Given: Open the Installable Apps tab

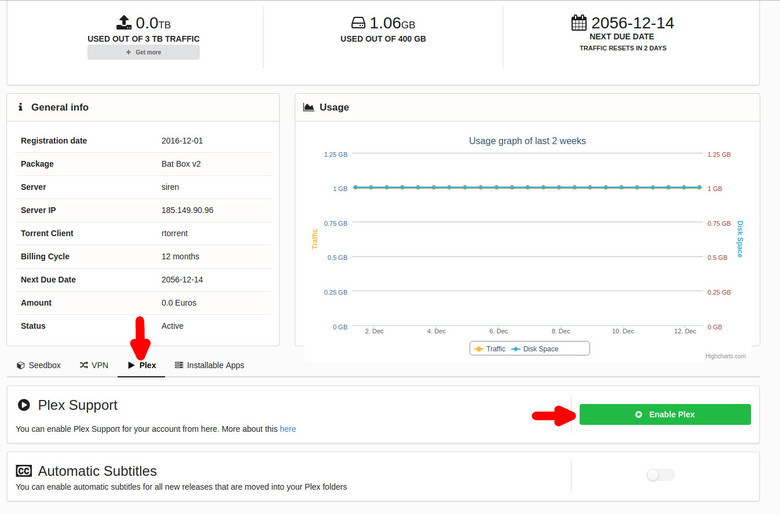Looking at the screenshot, I should click(209, 365).
